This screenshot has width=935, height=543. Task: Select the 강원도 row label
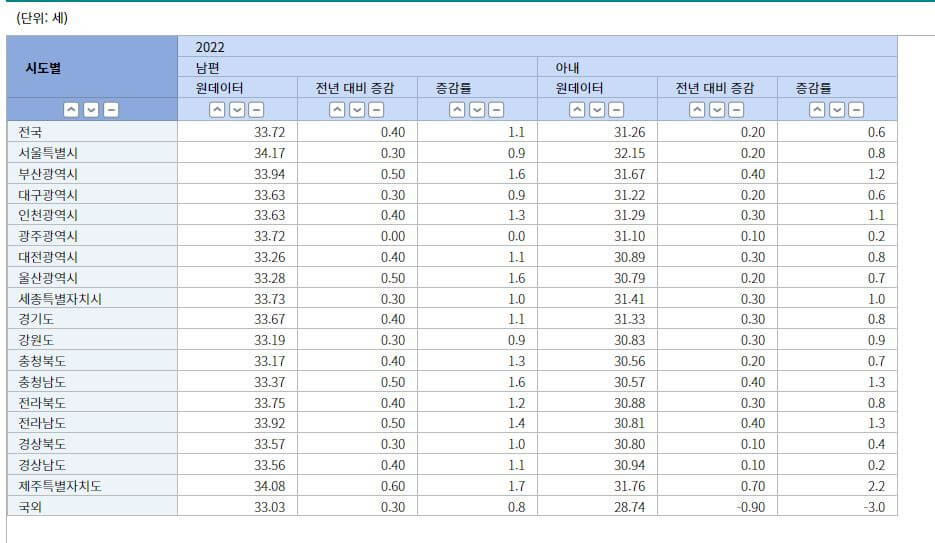point(36,340)
